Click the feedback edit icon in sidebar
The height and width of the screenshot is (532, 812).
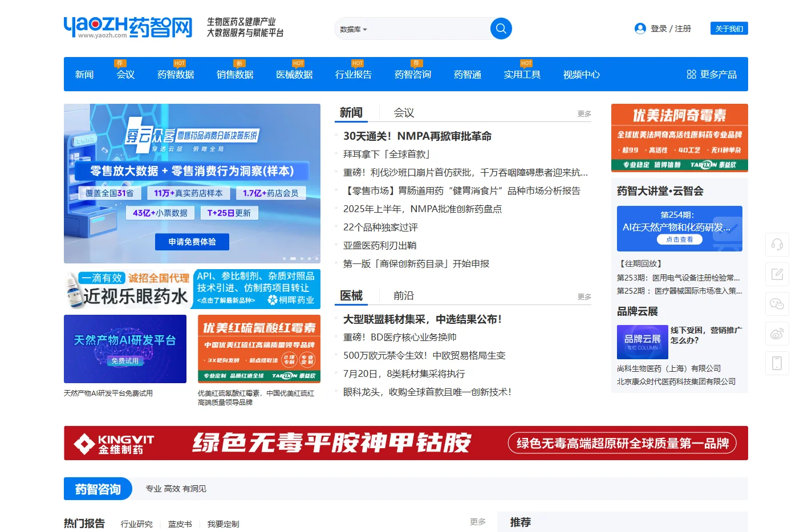coord(777,274)
